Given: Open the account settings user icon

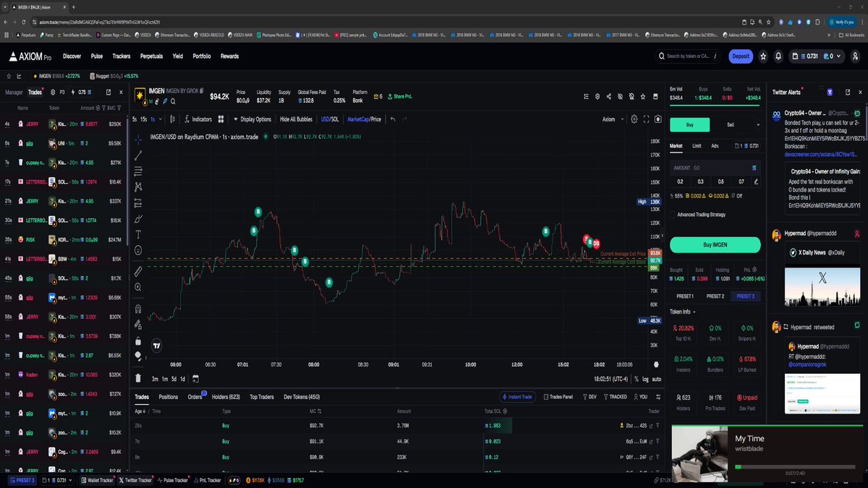Looking at the screenshot, I should click(854, 56).
